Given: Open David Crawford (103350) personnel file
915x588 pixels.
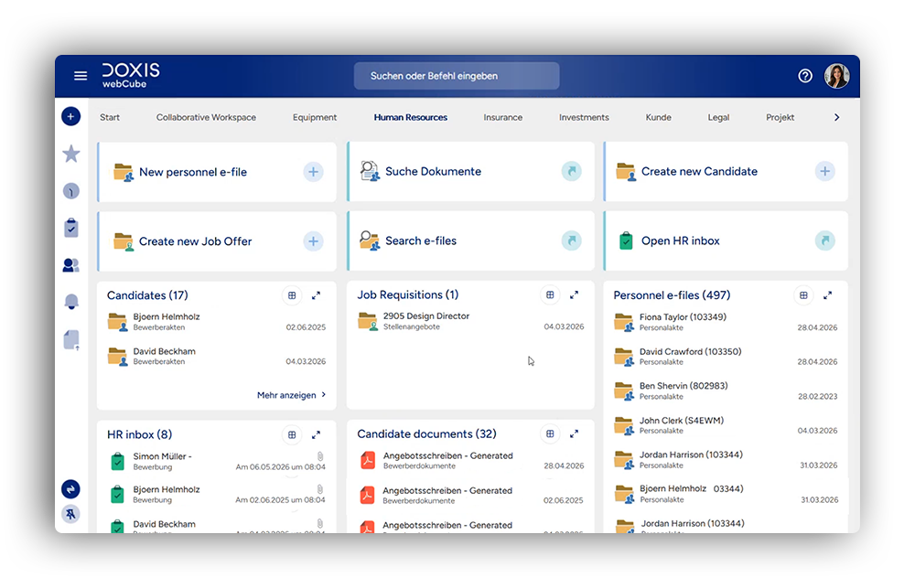Looking at the screenshot, I should (x=726, y=357).
